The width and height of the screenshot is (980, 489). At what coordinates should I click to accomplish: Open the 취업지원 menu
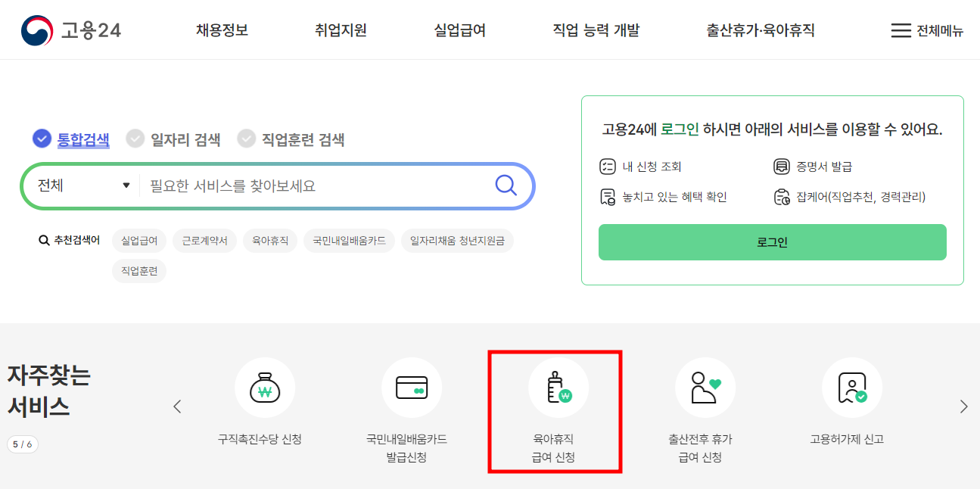[x=341, y=30]
